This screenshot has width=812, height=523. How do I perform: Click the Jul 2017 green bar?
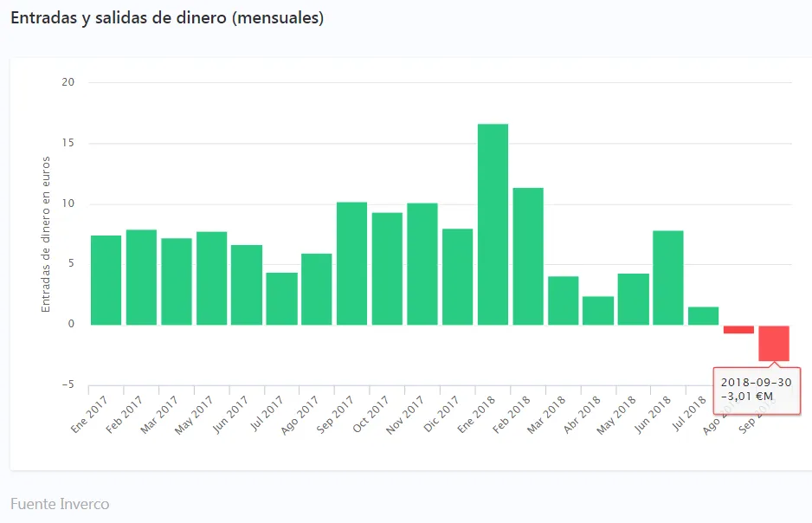tap(281, 299)
